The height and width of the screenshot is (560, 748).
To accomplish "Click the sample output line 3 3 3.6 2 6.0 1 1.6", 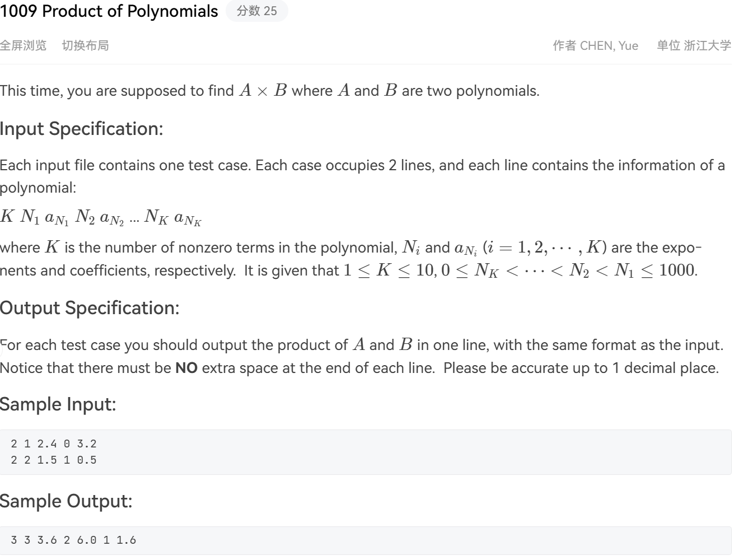I will 73,540.
